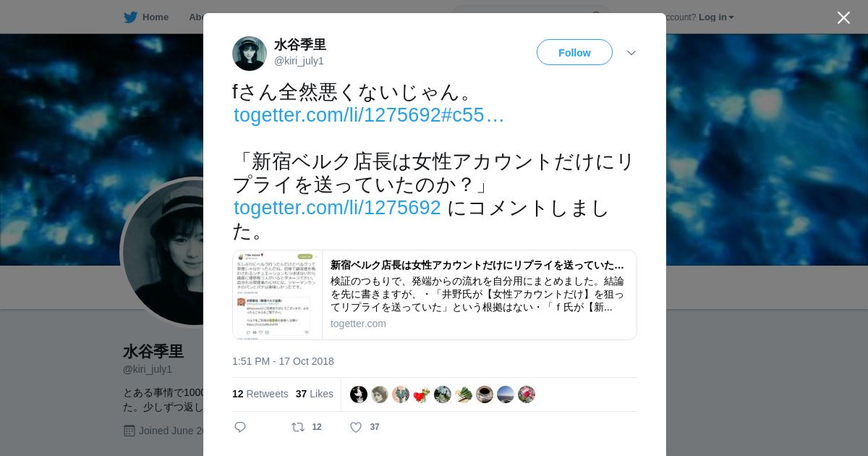
Task: Click the last flower liker avatar
Action: point(527,394)
